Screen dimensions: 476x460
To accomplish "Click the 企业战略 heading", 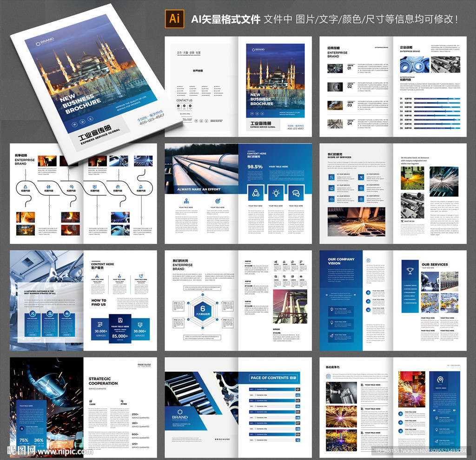I will pyautogui.click(x=406, y=47).
